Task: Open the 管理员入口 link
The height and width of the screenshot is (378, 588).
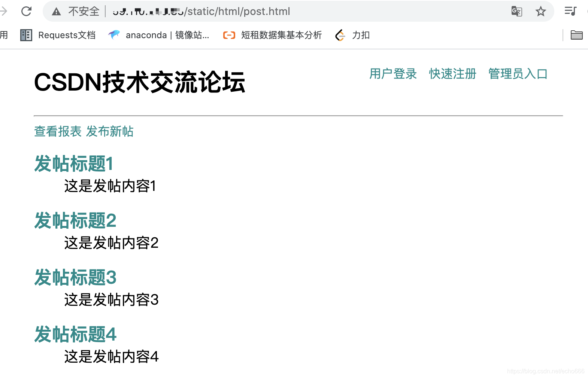Action: 518,74
